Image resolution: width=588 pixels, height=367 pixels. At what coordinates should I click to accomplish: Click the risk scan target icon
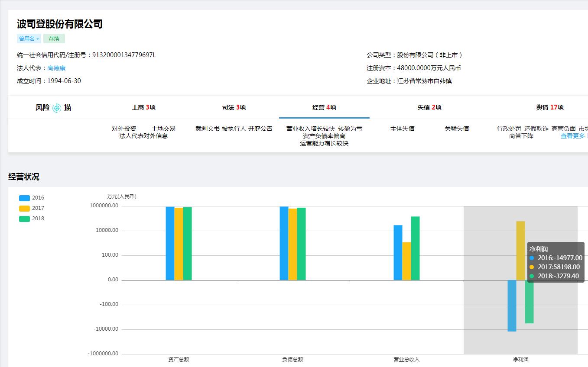57,108
